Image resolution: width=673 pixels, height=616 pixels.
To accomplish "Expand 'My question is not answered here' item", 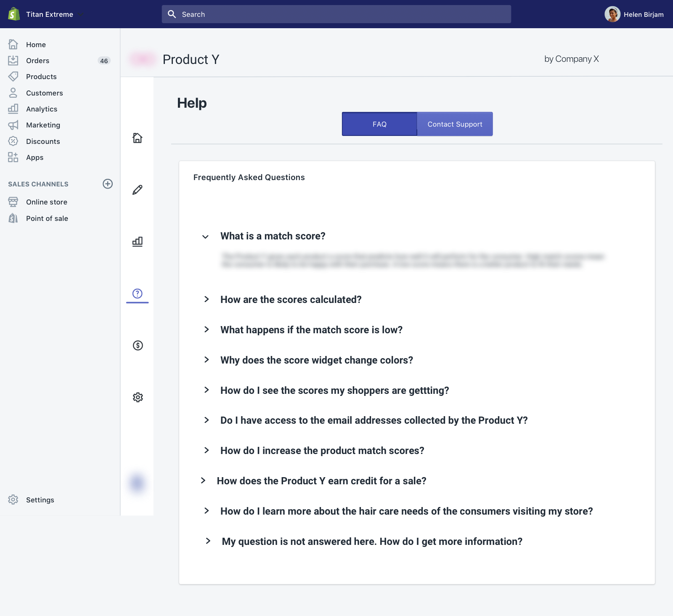I will (208, 541).
